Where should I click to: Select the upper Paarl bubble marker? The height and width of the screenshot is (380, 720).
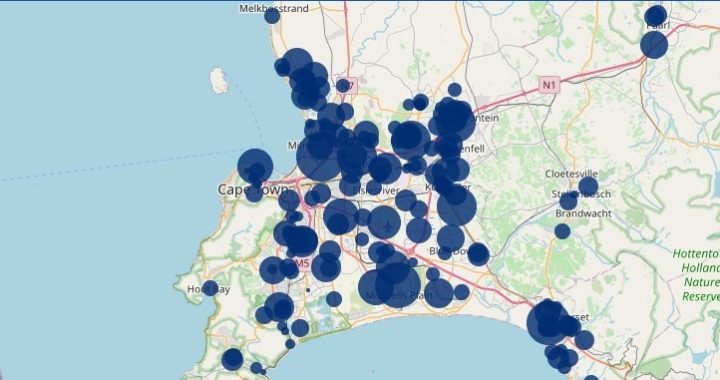(x=656, y=16)
